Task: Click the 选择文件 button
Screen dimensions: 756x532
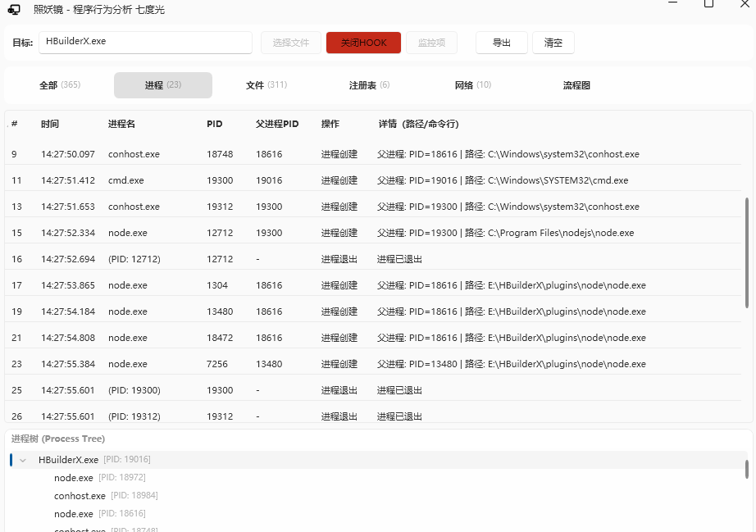Action: (291, 43)
